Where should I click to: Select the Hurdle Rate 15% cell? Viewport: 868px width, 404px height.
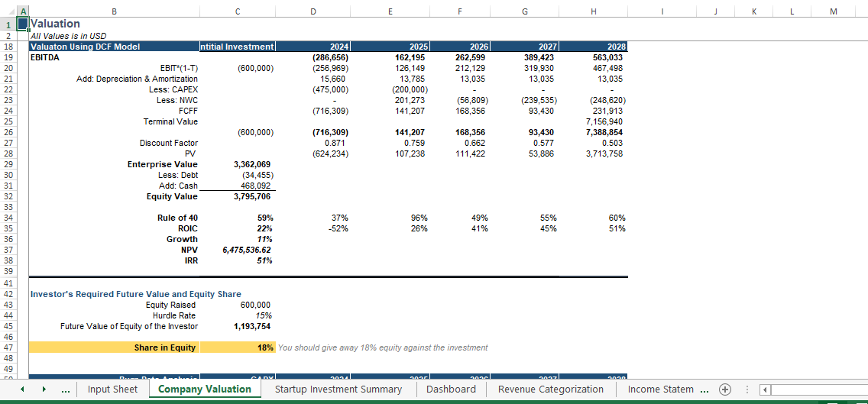(238, 315)
